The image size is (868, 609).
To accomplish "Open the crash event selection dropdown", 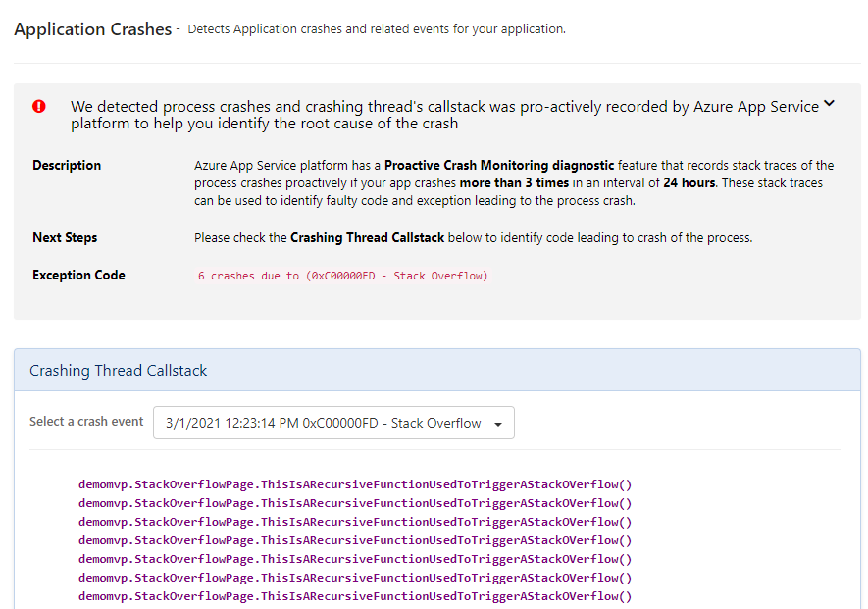I will [x=333, y=423].
